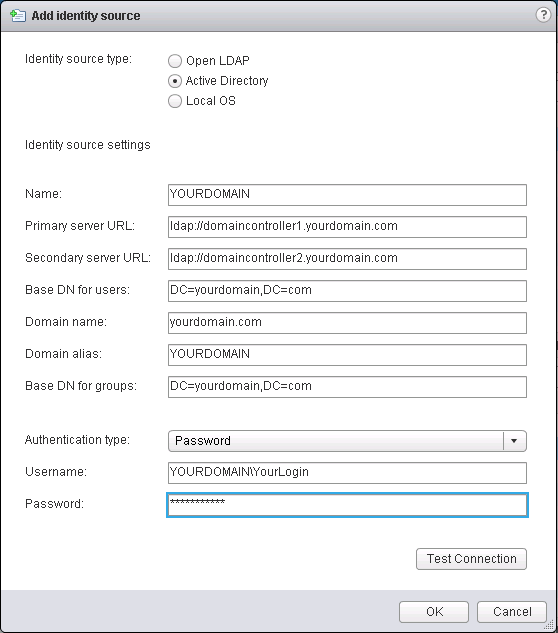Click the Base DN for groups field
Viewport: 558px width, 633px height.
pyautogui.click(x=347, y=387)
